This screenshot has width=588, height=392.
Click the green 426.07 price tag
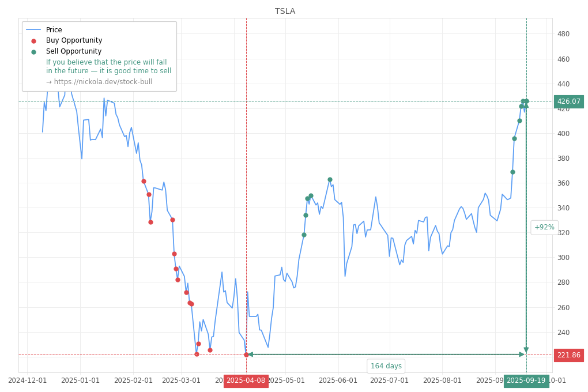pyautogui.click(x=568, y=101)
